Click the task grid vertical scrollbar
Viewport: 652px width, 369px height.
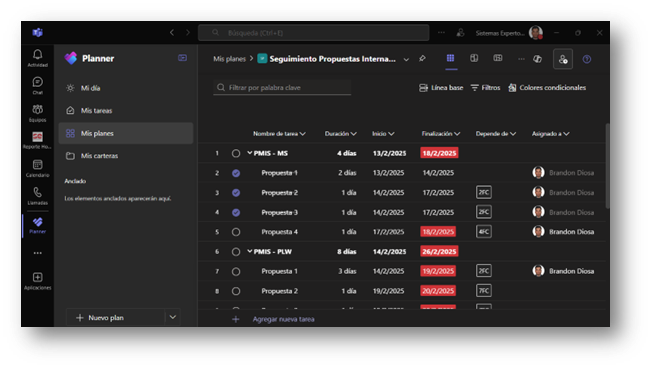[x=608, y=166]
